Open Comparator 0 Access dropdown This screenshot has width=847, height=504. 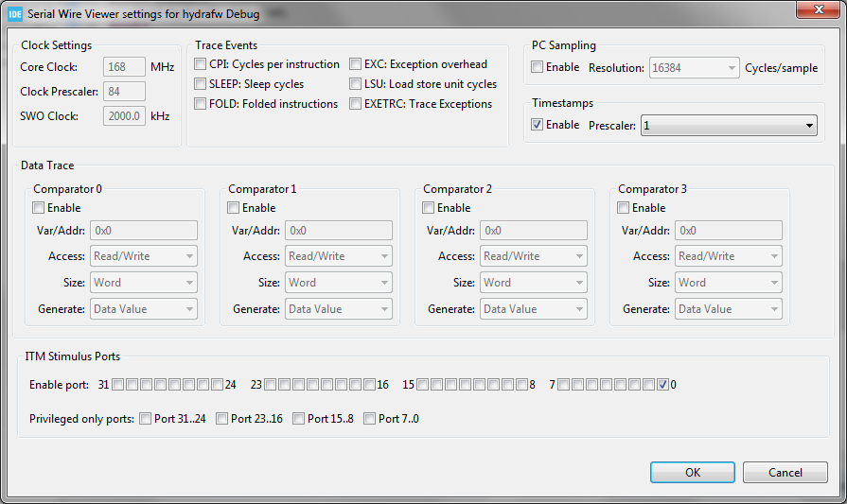[x=144, y=256]
